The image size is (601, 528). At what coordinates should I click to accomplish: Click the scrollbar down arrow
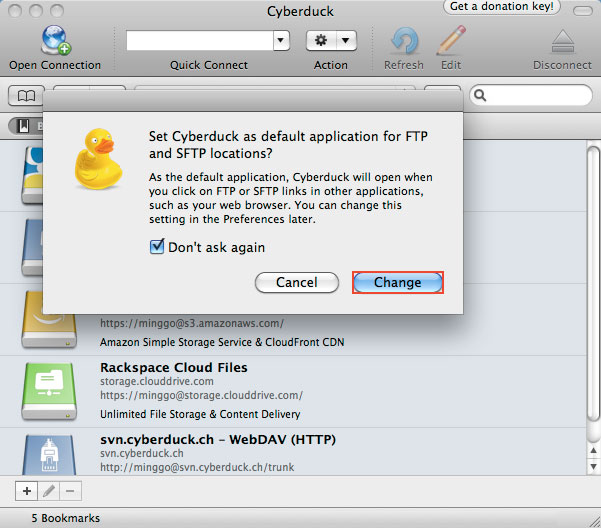[x=593, y=467]
